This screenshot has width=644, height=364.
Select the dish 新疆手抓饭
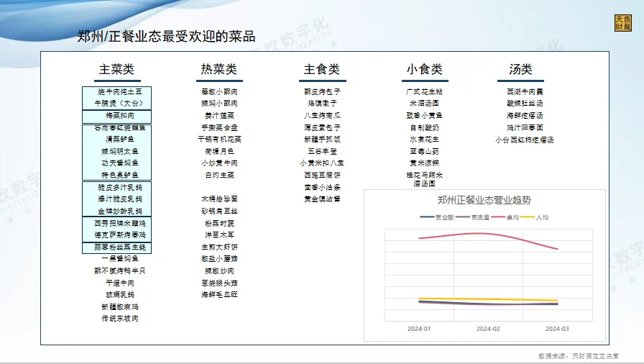coord(322,140)
